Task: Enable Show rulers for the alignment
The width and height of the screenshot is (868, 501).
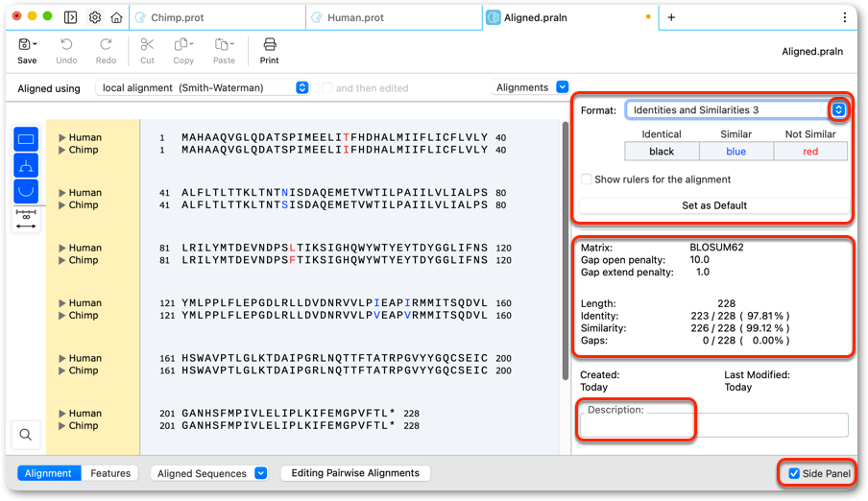Action: pos(586,179)
